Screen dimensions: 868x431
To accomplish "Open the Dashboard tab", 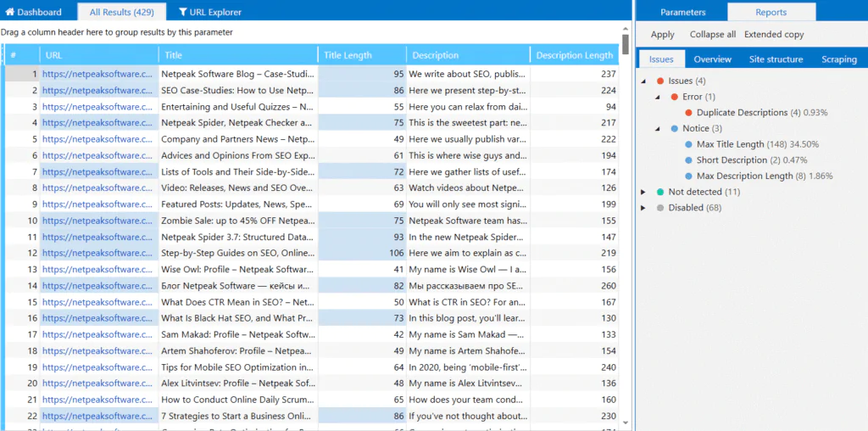I will point(33,12).
